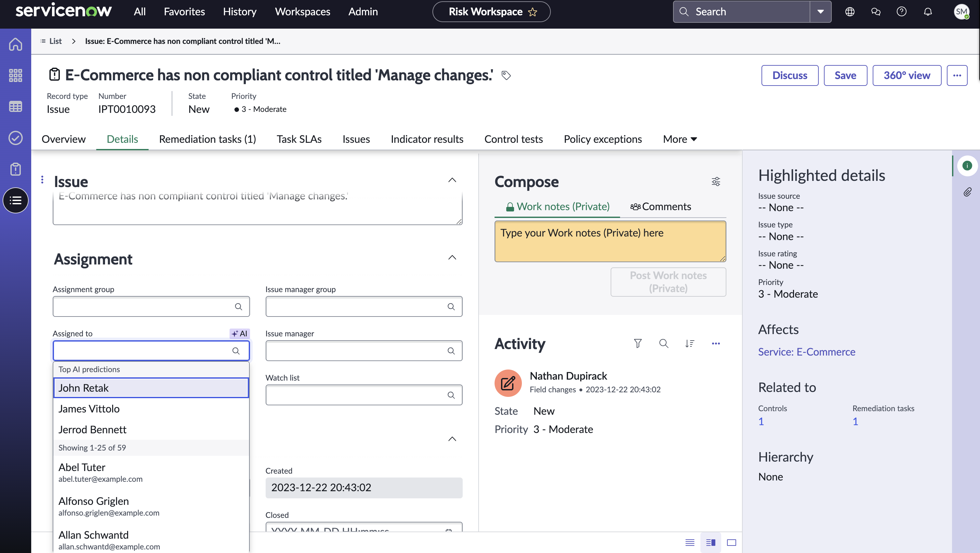Pick Alfonso Griglen from the user list
This screenshot has height=553, width=980.
coord(151,506)
